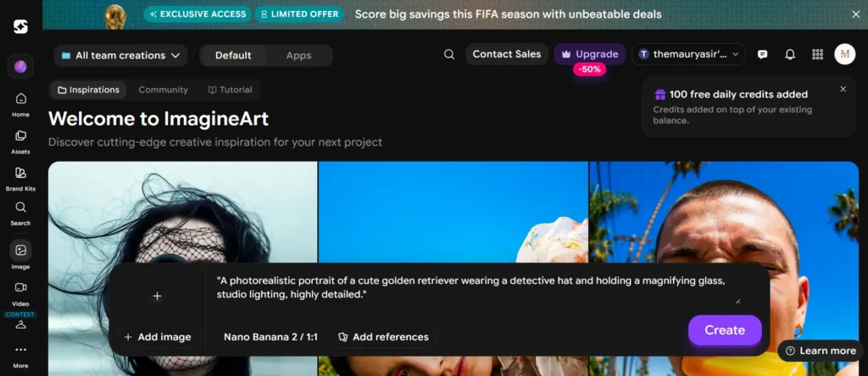The height and width of the screenshot is (376, 868).
Task: Open the purple orb workspace icon
Action: coord(20,67)
